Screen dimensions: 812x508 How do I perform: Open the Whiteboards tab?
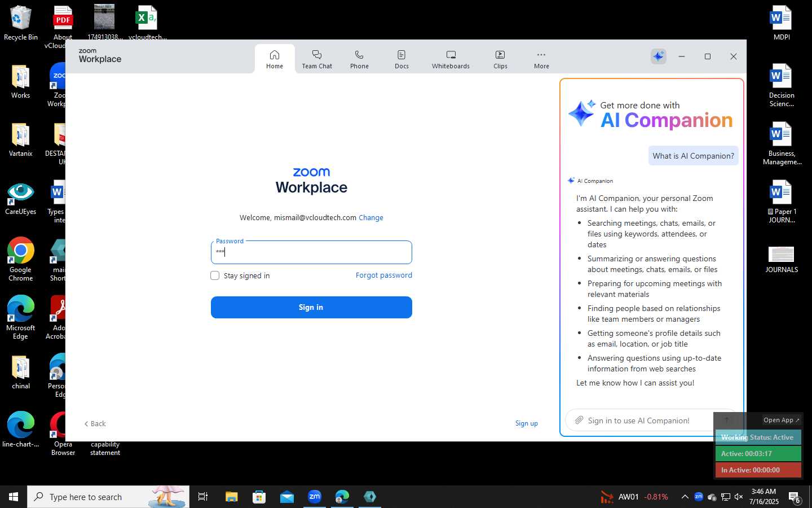(451, 59)
